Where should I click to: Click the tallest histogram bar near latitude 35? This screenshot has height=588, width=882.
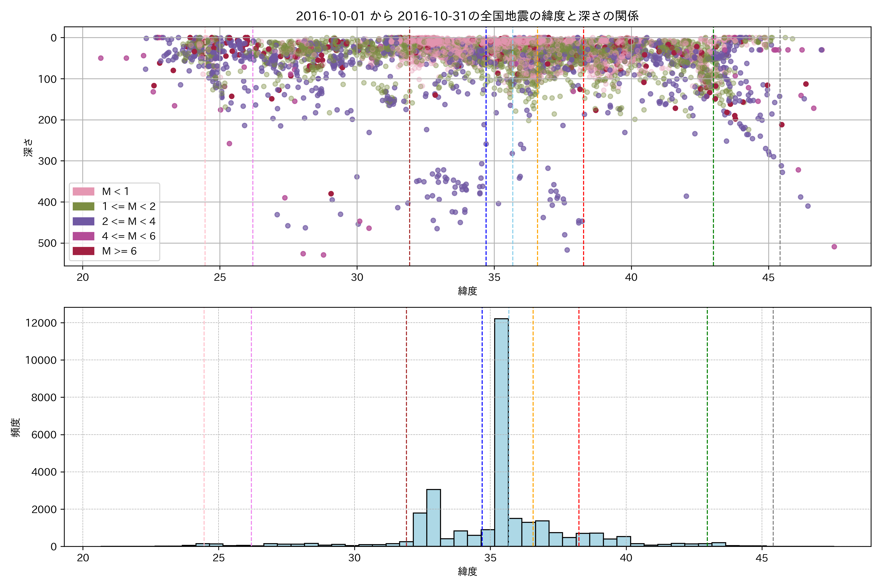501,431
